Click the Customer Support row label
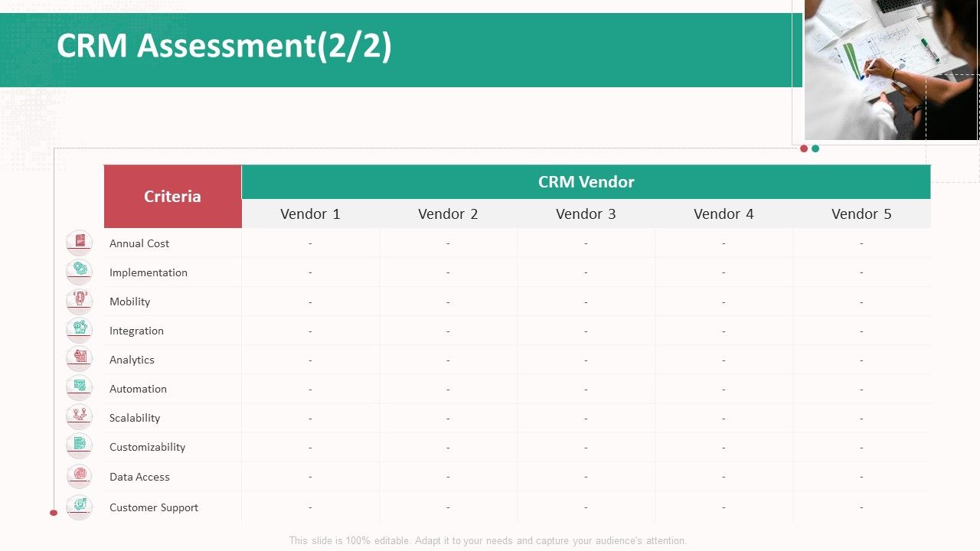Image resolution: width=980 pixels, height=551 pixels. pyautogui.click(x=153, y=507)
